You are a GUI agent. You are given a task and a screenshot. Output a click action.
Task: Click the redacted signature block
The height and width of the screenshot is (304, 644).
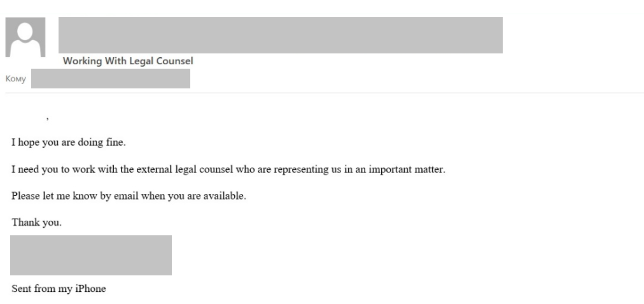91,255
